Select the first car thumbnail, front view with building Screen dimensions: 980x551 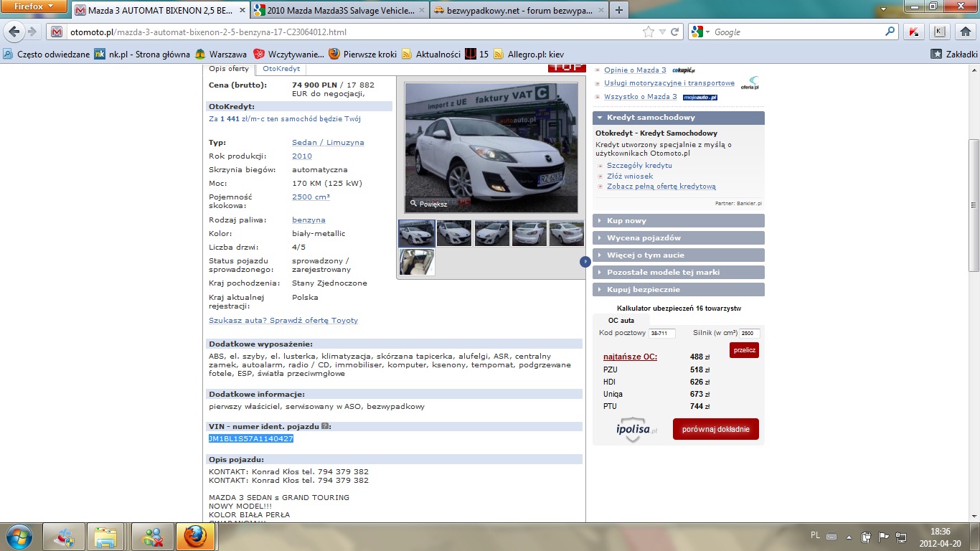click(417, 233)
